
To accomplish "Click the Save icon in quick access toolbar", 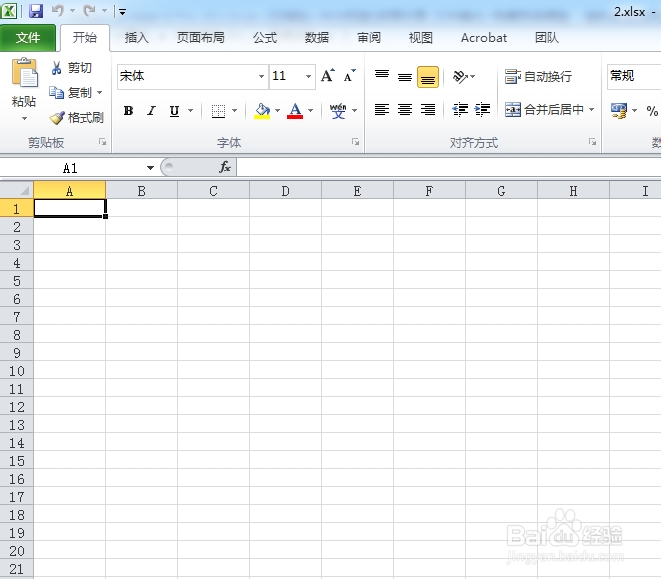I will [x=36, y=11].
